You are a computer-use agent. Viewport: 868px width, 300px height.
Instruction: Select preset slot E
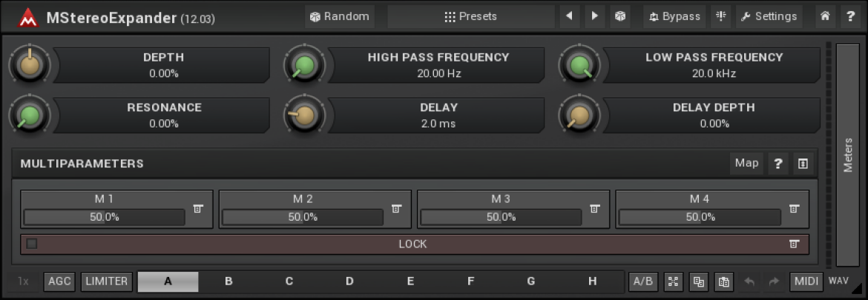pos(410,281)
